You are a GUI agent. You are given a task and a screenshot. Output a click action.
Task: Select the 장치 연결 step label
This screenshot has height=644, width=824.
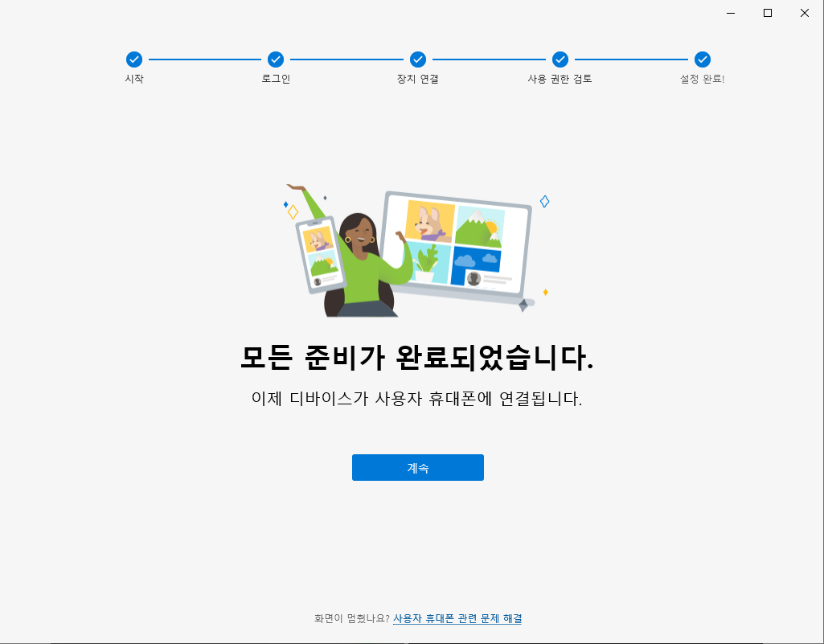[x=418, y=79]
